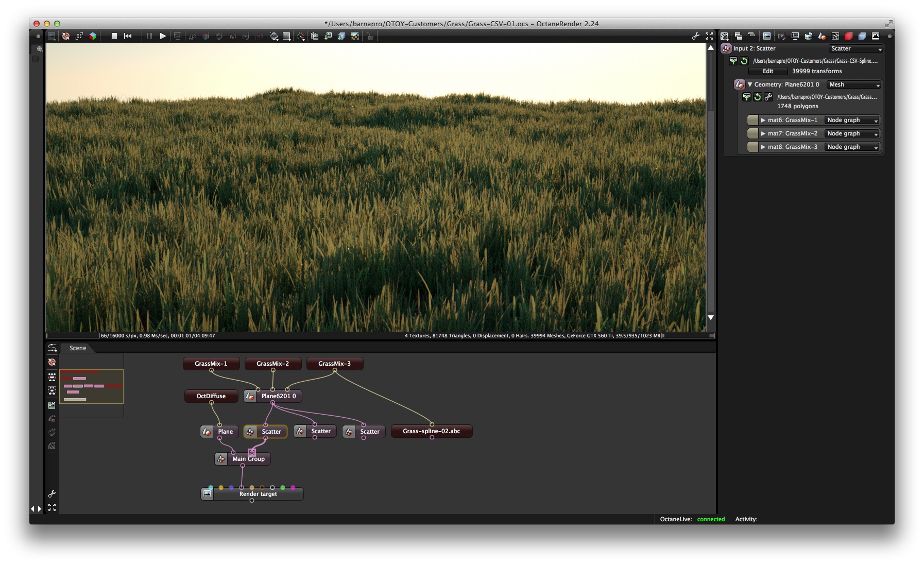This screenshot has width=924, height=565.
Task: Open camera settings icon in inspector toolbar
Action: pyautogui.click(x=781, y=36)
